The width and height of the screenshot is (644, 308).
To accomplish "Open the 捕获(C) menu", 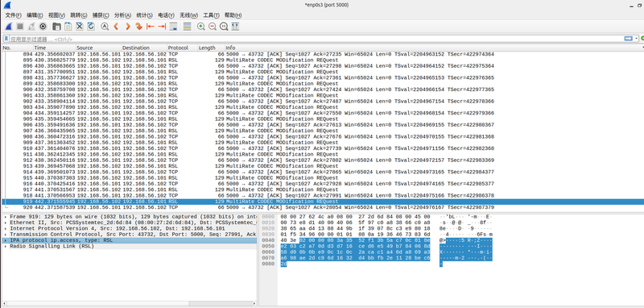I will 101,15.
